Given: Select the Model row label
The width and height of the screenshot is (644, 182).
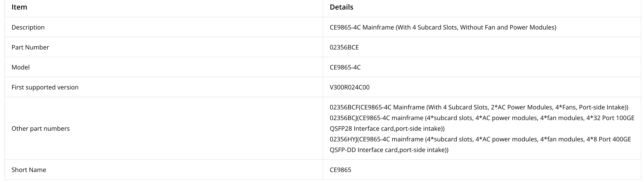Looking at the screenshot, I should click(x=20, y=67).
